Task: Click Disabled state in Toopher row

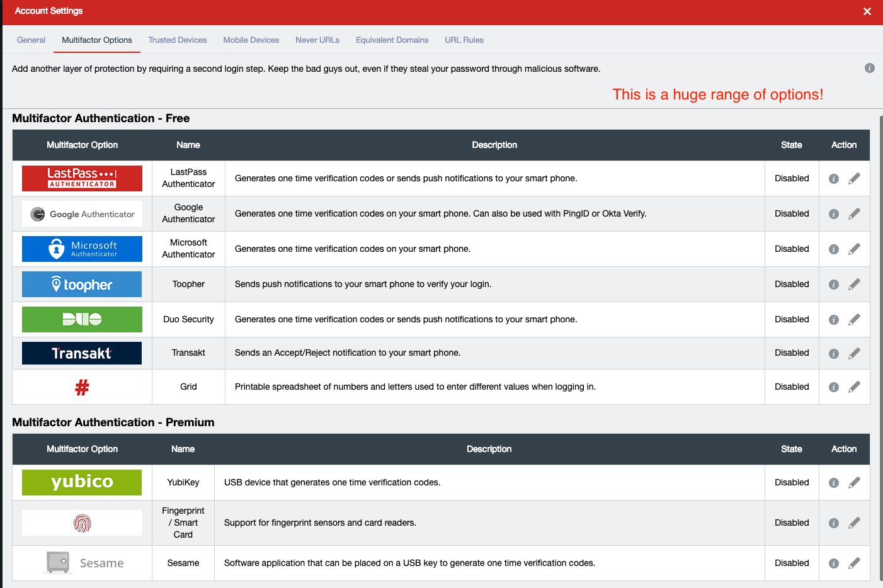Action: click(x=792, y=284)
